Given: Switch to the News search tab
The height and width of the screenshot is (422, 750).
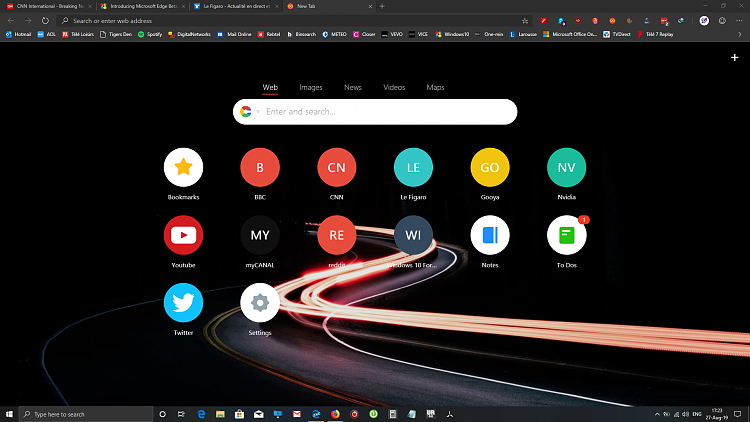Looking at the screenshot, I should pos(353,88).
